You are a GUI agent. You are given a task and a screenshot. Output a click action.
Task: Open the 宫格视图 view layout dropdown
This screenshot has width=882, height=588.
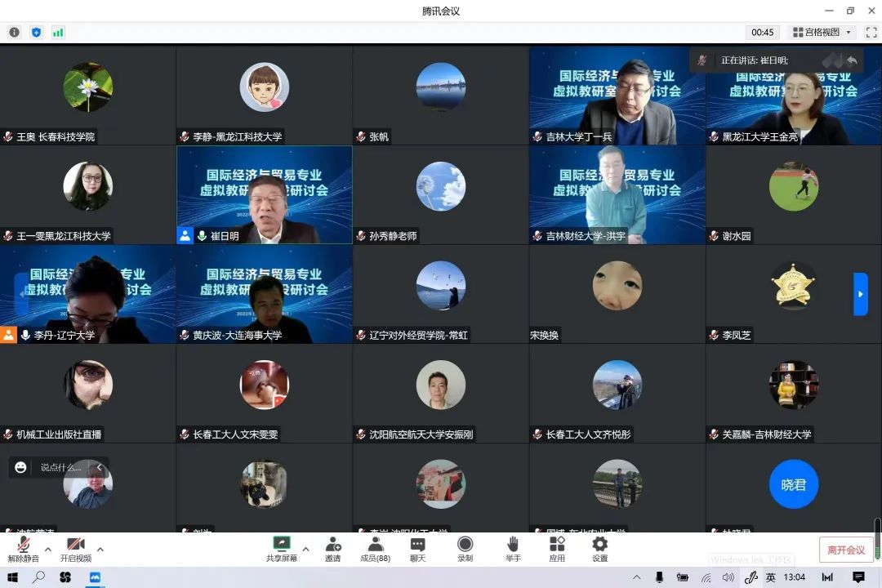pyautogui.click(x=822, y=32)
